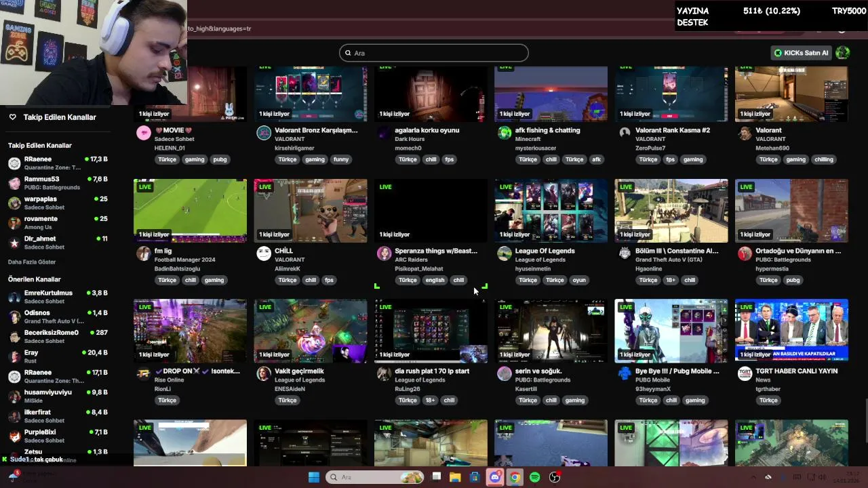Open tgrthaber's avatar on the TGRT HABER card

coord(745,373)
